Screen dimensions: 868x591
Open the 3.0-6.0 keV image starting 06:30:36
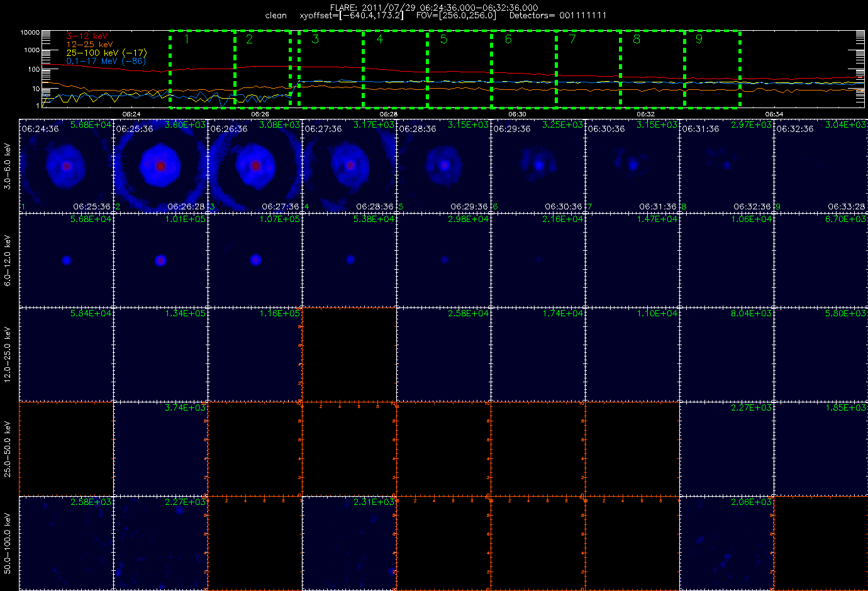click(632, 166)
